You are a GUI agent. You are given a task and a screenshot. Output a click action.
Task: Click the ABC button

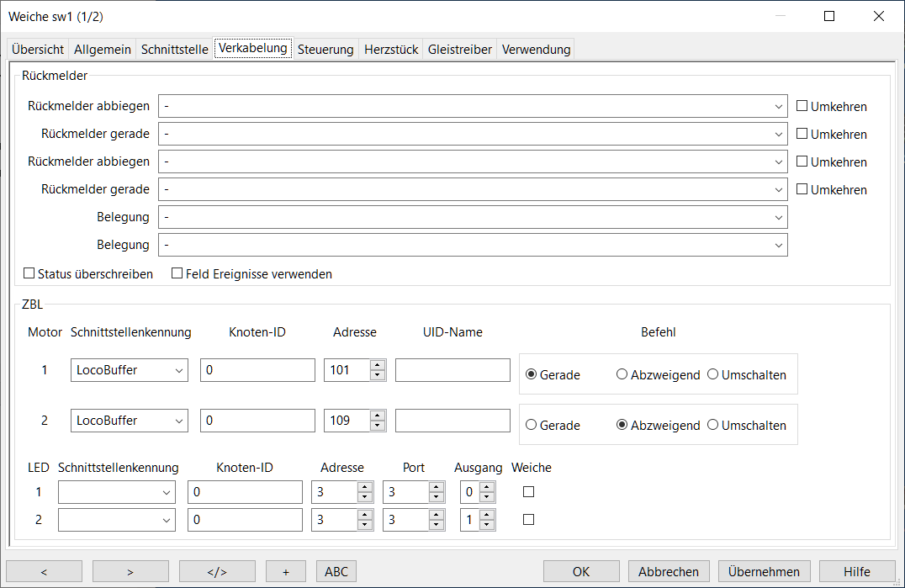click(x=336, y=571)
